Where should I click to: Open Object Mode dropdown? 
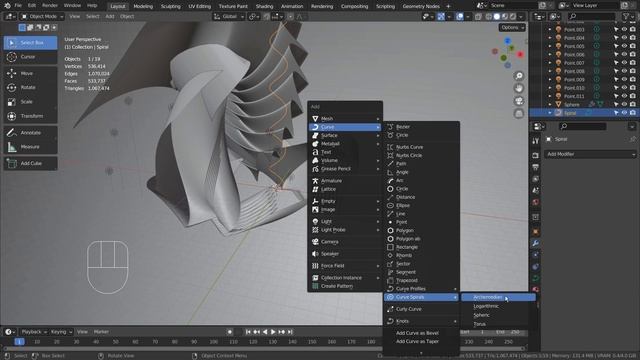click(42, 16)
